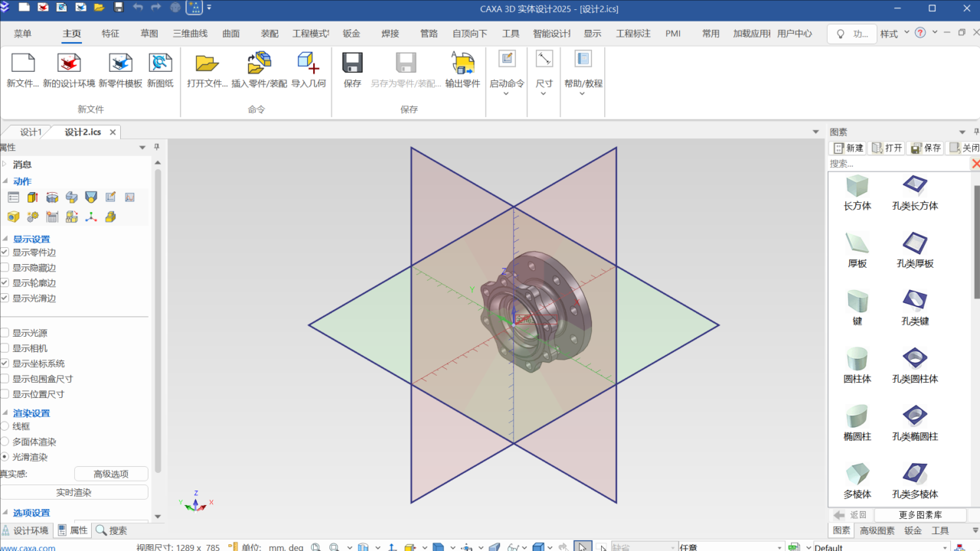The image size is (980, 551).
Task: Switch to the 草图 ribbon tab
Action: coord(149,34)
